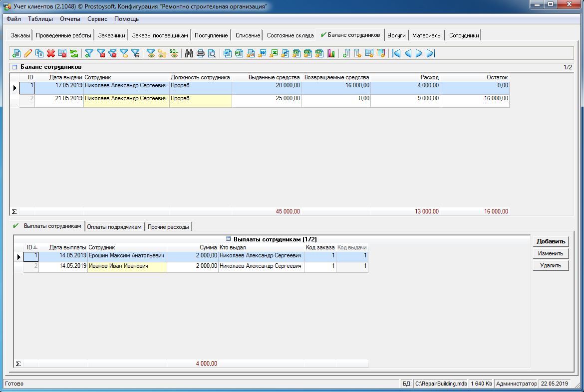The image size is (584, 392).
Task: Open the SQL query view icon
Action: (x=174, y=53)
